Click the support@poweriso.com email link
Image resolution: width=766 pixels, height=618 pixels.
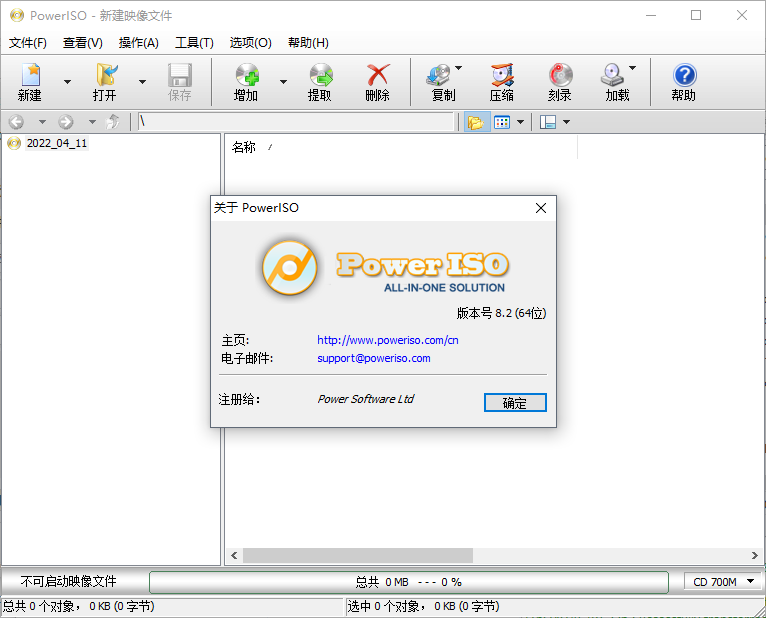[374, 358]
